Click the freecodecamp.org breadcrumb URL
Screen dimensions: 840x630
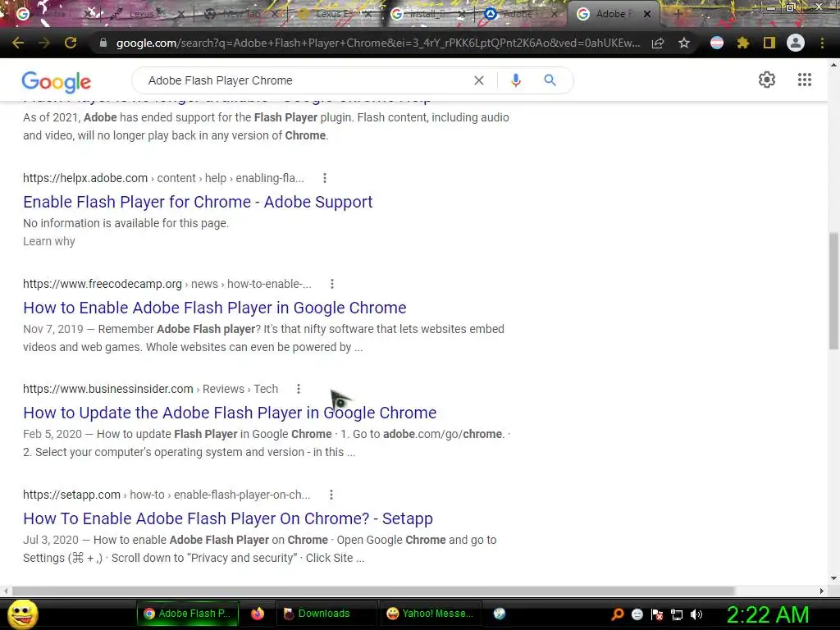(167, 284)
